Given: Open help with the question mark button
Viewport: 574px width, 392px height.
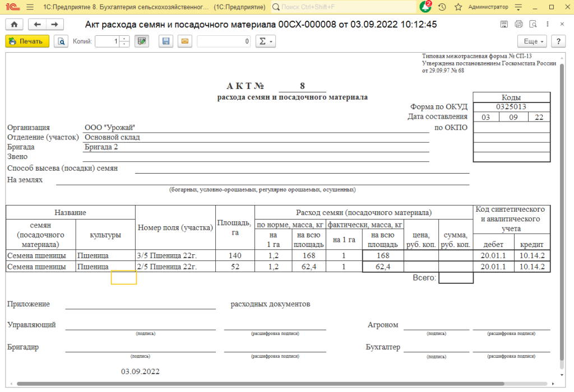Looking at the screenshot, I should [x=558, y=41].
